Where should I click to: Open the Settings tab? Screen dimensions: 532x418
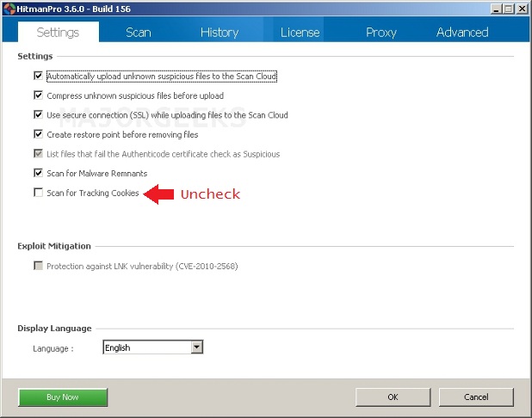pos(58,32)
